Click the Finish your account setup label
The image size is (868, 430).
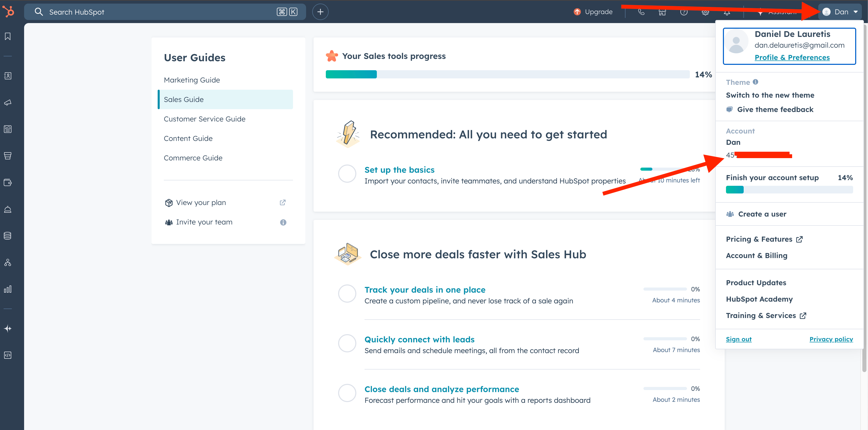pyautogui.click(x=772, y=177)
